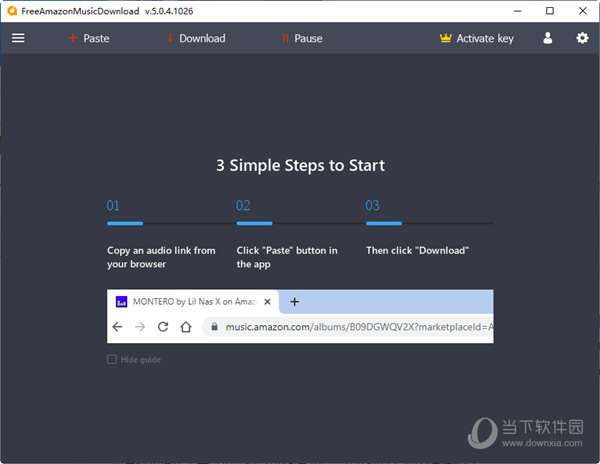The width and height of the screenshot is (600, 464).
Task: Minimize the application window
Action: pyautogui.click(x=517, y=11)
